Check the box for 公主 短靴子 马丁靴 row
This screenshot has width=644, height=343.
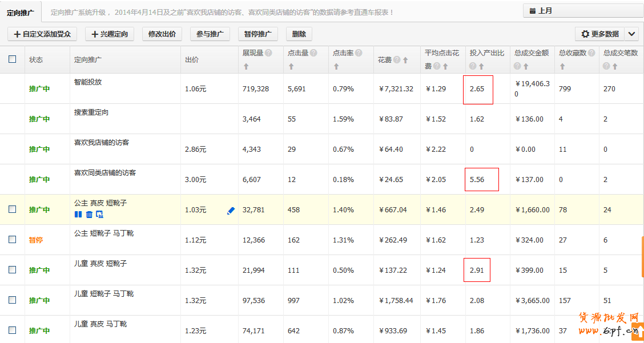(x=13, y=240)
